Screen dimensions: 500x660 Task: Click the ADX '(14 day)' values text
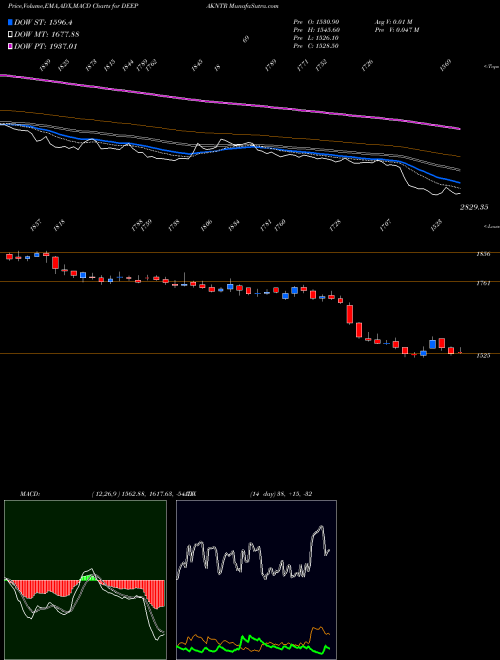[x=281, y=493]
